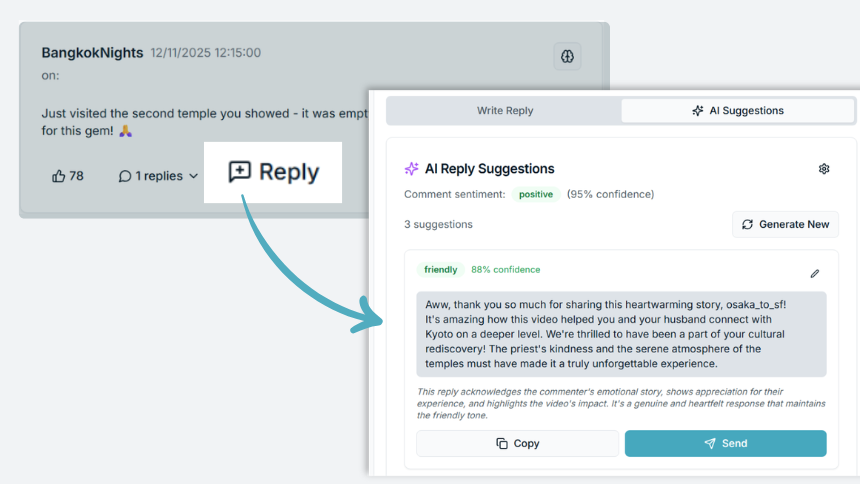
Task: Like the comment with the thumbs-up icon
Action: [x=59, y=176]
